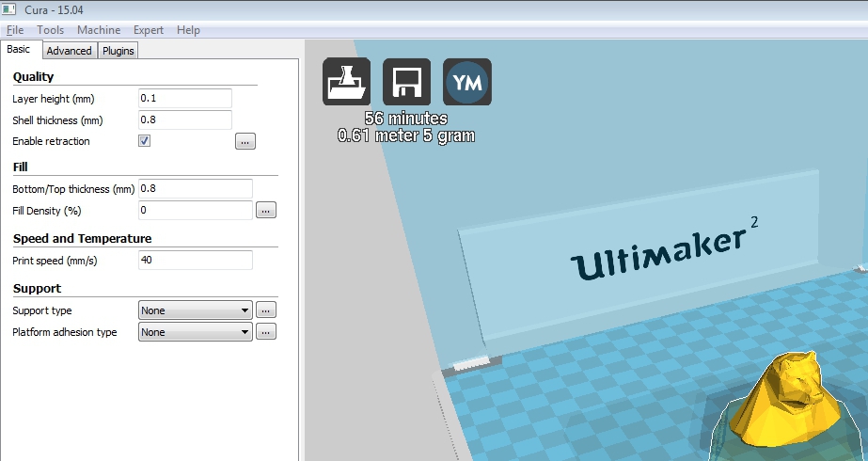Toggle the Enable retraction checkbox
868x461 pixels.
tap(145, 141)
